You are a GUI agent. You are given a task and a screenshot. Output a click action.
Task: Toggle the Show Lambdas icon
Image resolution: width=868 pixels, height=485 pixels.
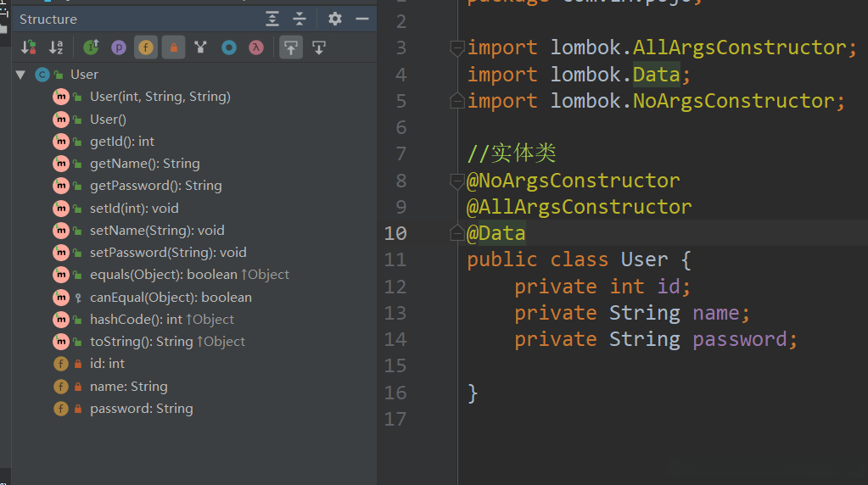point(255,47)
